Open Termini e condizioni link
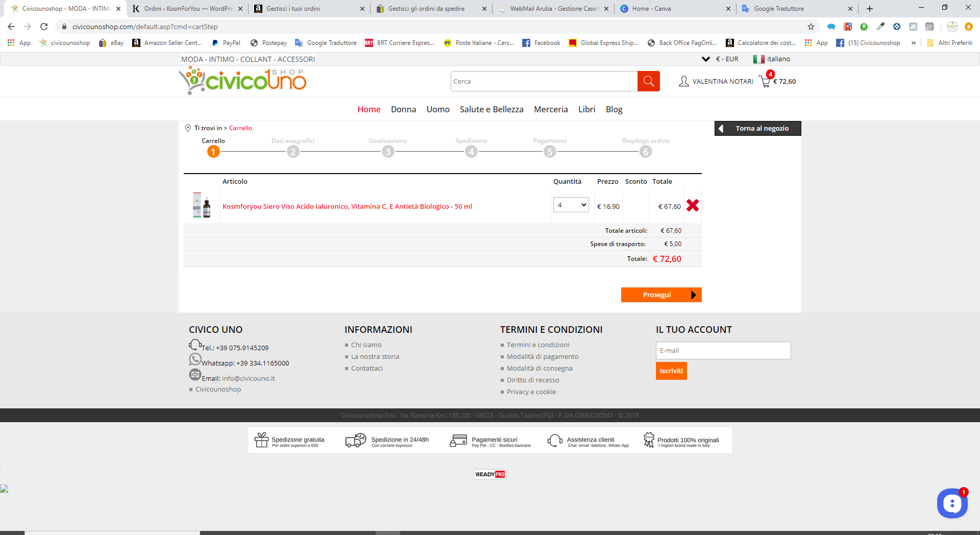The width and height of the screenshot is (980, 535). (x=537, y=345)
